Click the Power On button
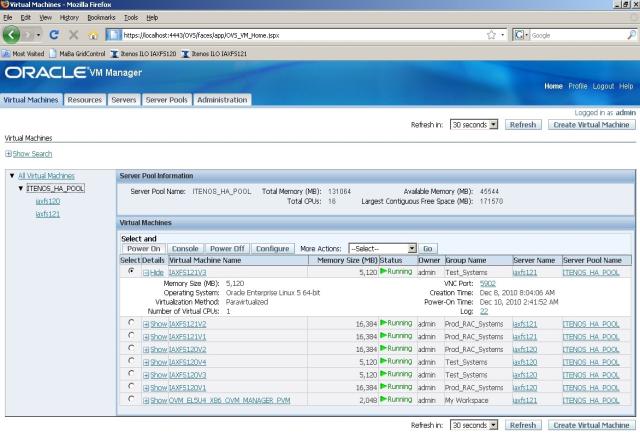The height and width of the screenshot is (440, 640). pyautogui.click(x=144, y=249)
